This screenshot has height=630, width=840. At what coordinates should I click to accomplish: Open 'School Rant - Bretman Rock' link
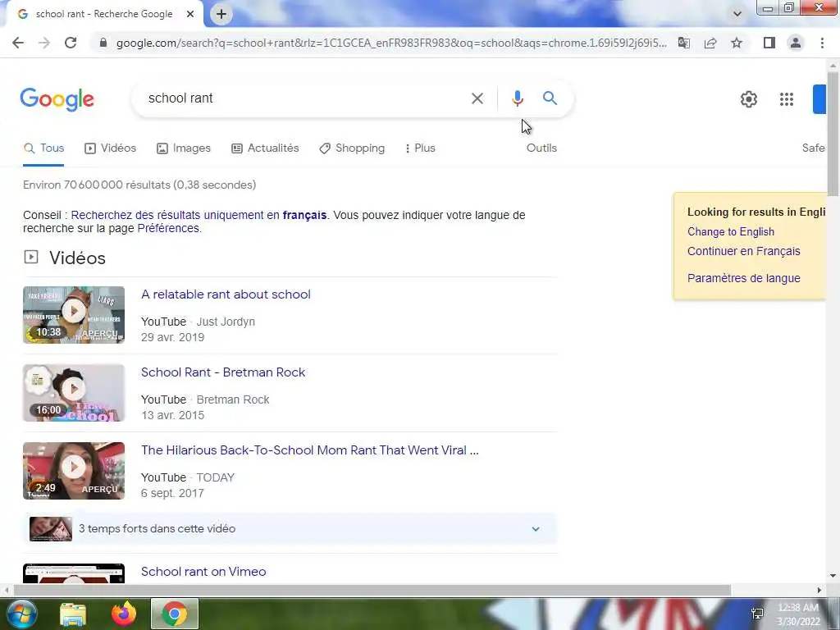click(x=223, y=372)
